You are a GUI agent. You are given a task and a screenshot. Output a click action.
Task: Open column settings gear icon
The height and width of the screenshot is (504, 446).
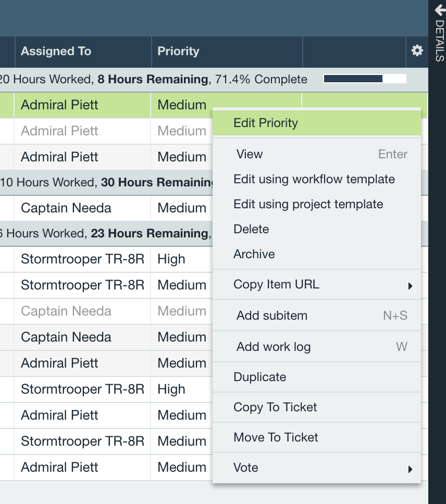pos(417,51)
